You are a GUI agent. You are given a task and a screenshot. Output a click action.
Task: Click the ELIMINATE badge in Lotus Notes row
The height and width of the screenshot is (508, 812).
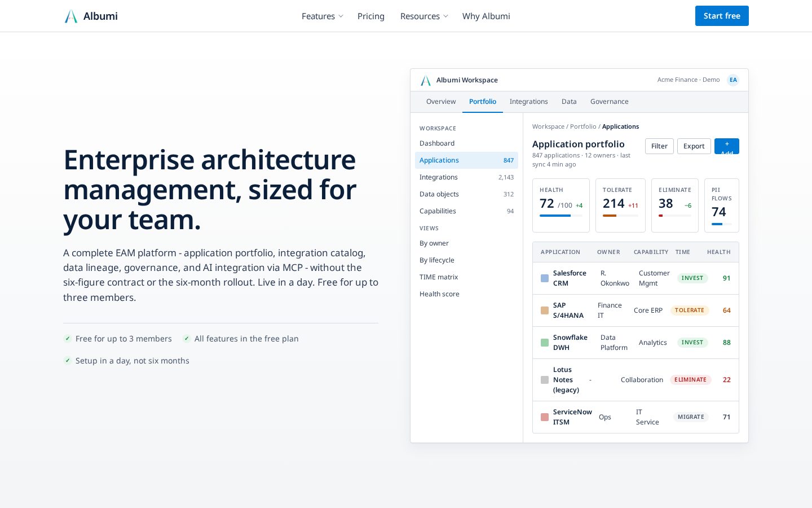point(691,380)
